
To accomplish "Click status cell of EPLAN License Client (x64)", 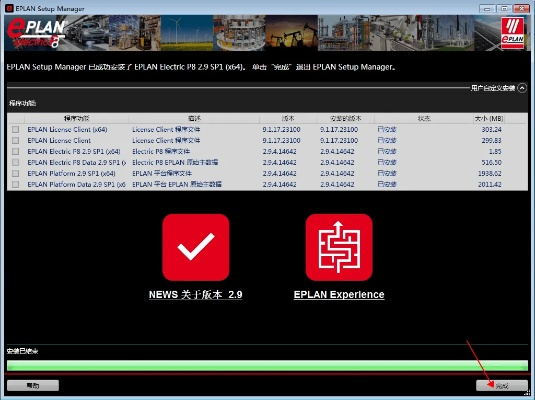I will [x=387, y=130].
